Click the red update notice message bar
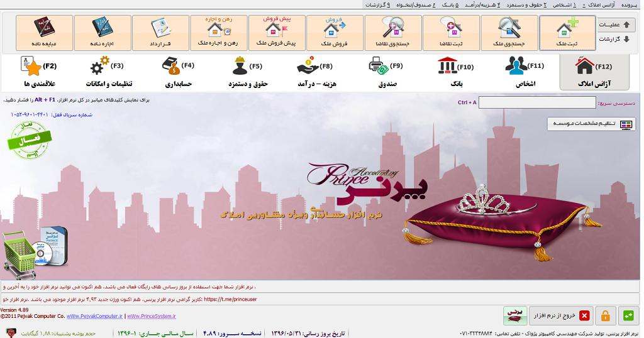This screenshot has height=338, width=644. (320, 286)
